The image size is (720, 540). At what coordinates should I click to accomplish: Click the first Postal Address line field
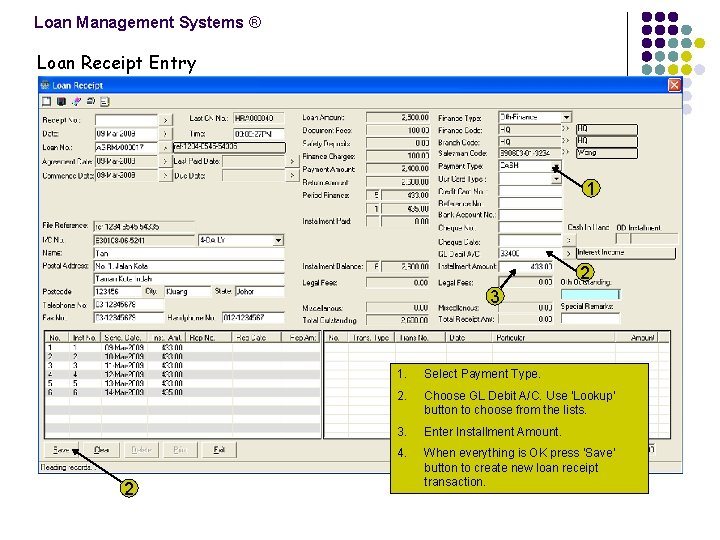(189, 266)
